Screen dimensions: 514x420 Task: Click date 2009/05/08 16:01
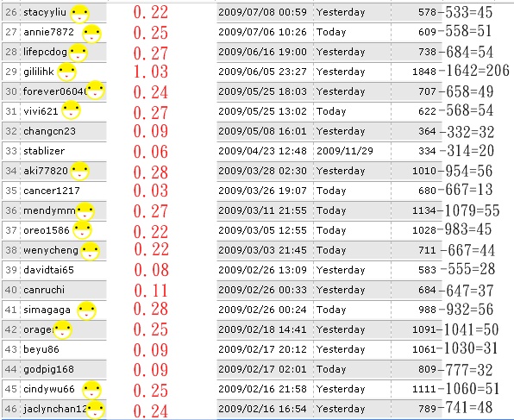tap(262, 131)
